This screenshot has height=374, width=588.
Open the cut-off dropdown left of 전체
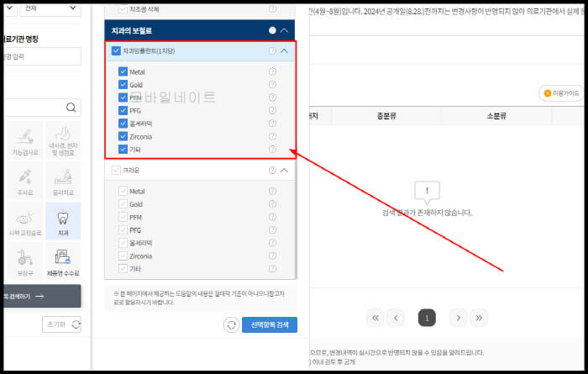click(10, 9)
